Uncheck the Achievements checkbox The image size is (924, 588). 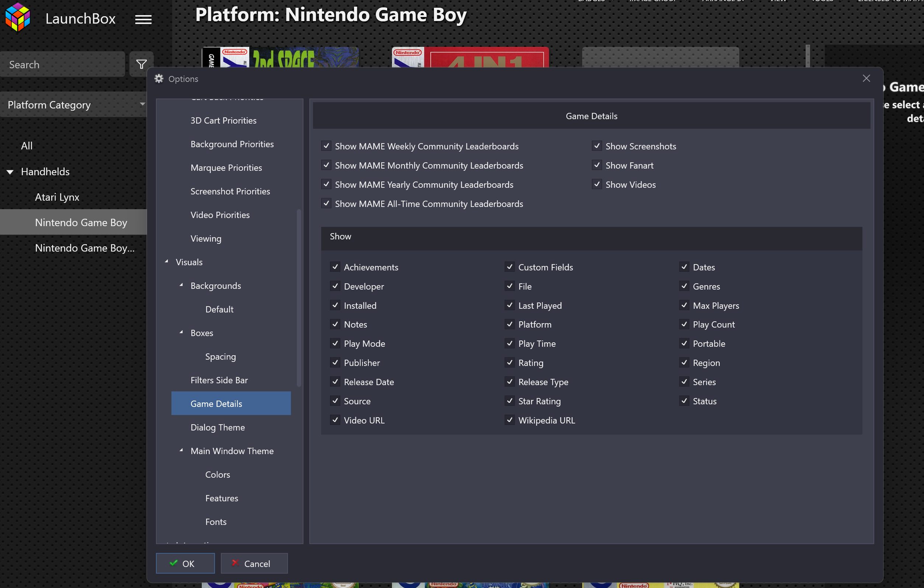(x=335, y=267)
